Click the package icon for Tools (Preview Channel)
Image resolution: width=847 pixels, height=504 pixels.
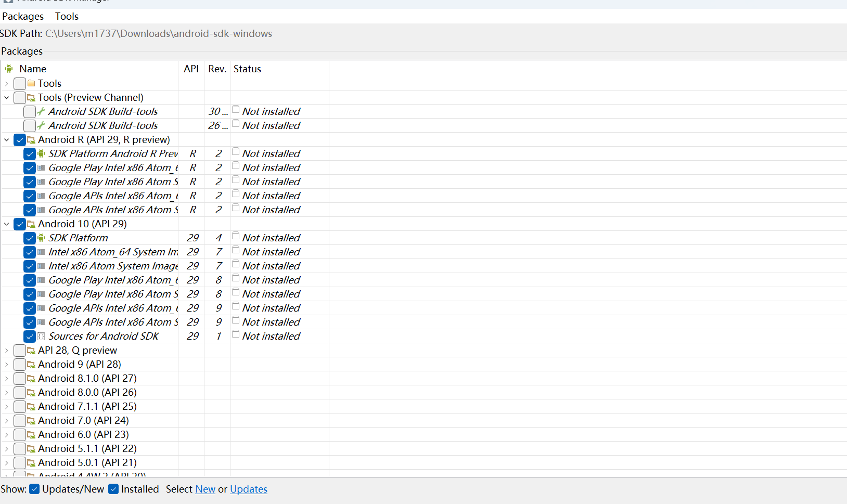coord(31,98)
